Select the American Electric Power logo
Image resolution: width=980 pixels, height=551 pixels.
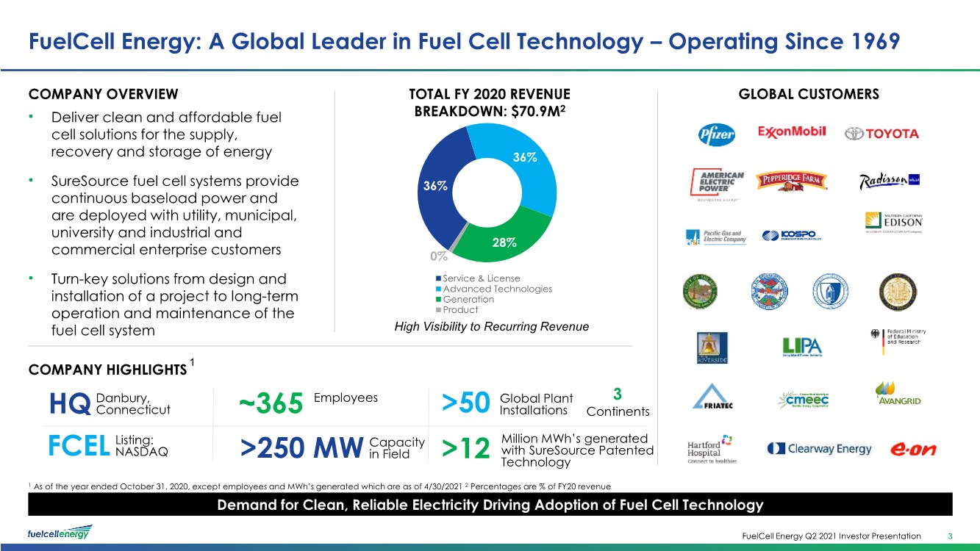[718, 184]
